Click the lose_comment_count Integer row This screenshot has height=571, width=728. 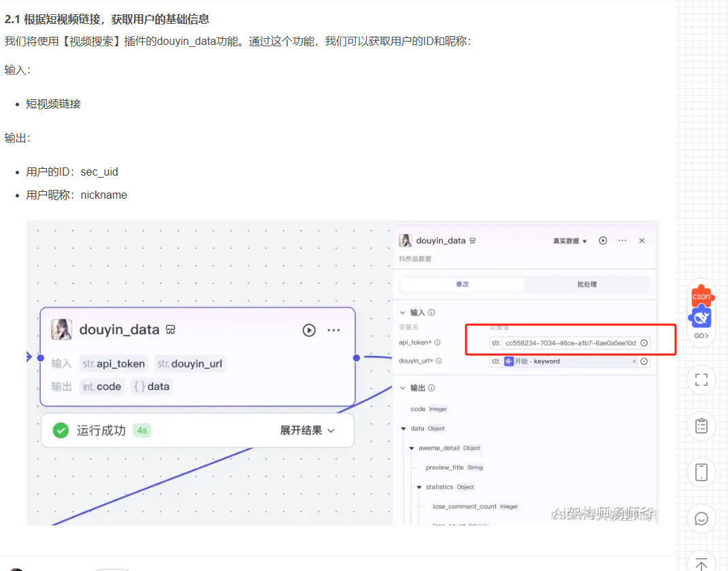(x=475, y=506)
